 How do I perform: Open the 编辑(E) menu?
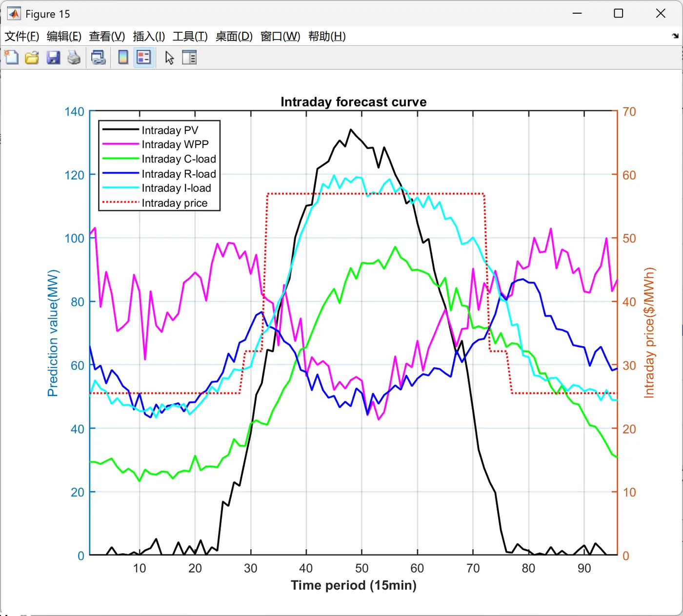click(x=64, y=37)
